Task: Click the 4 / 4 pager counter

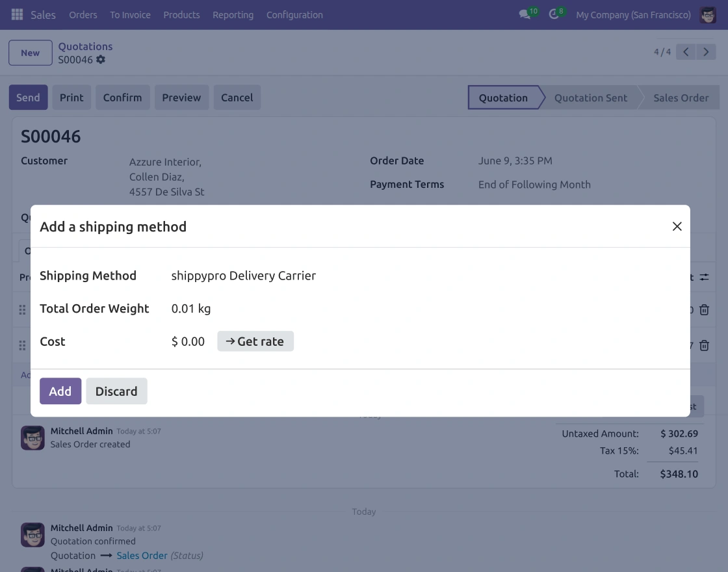Action: click(662, 52)
